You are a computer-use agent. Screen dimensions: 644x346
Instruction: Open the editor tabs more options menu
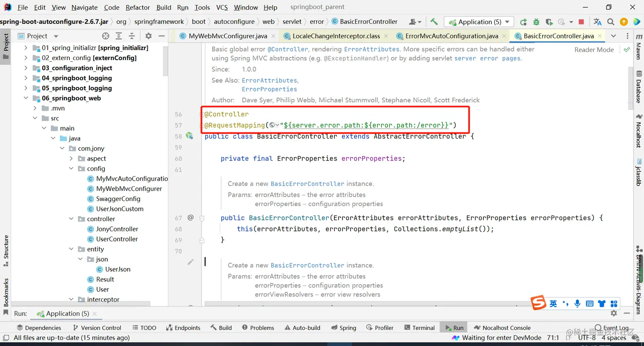coord(627,36)
